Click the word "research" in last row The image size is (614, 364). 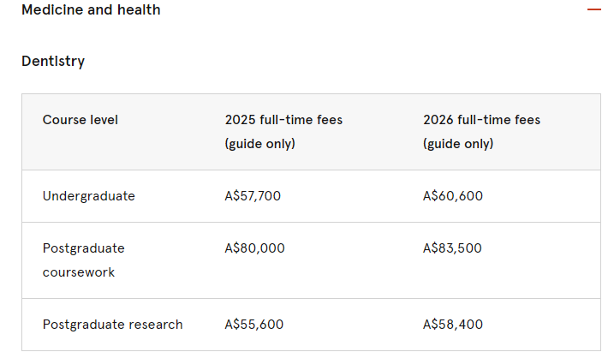click(156, 325)
